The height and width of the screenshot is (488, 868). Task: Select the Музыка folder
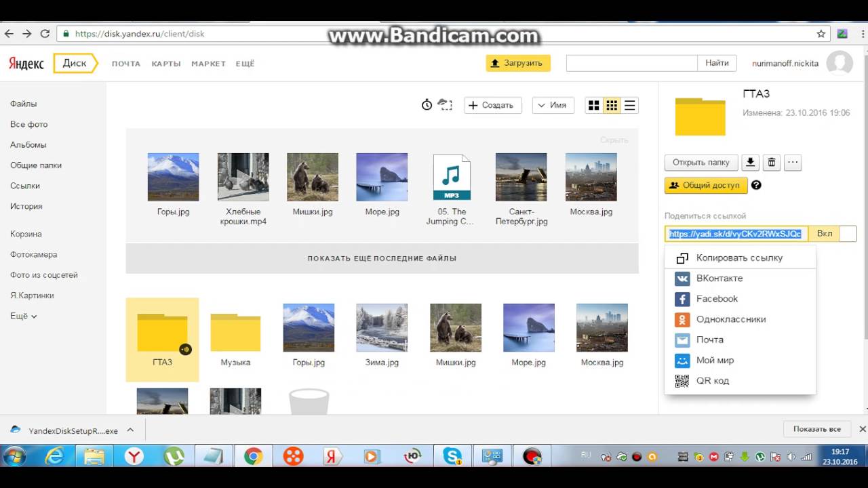(235, 340)
